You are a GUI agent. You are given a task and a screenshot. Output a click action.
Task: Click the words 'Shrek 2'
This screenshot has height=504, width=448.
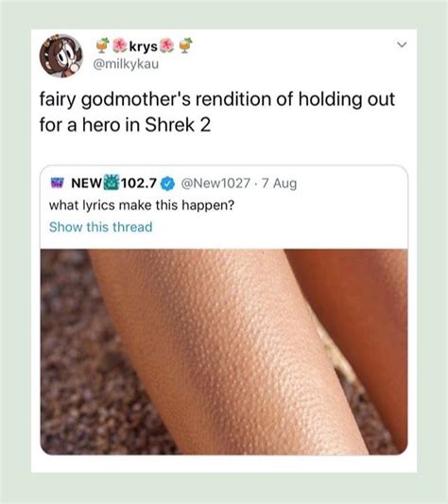178,125
